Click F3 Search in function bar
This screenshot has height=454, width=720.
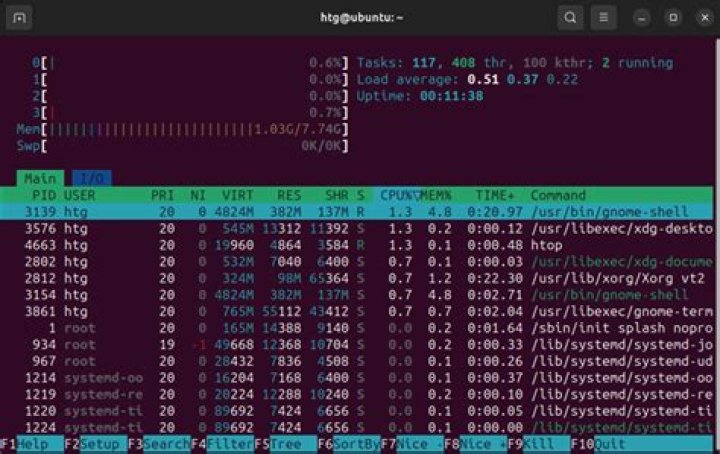click(159, 444)
